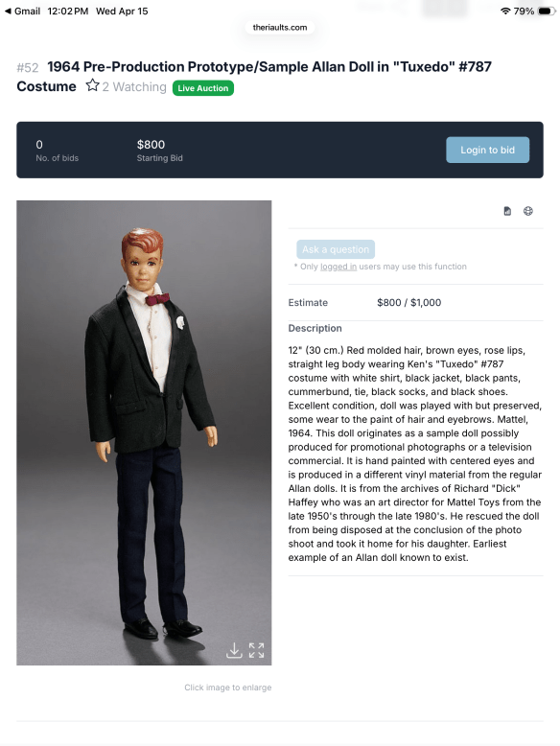Enlarge the Allan doll photo
Screen dimensions: 560x746
click(x=144, y=432)
